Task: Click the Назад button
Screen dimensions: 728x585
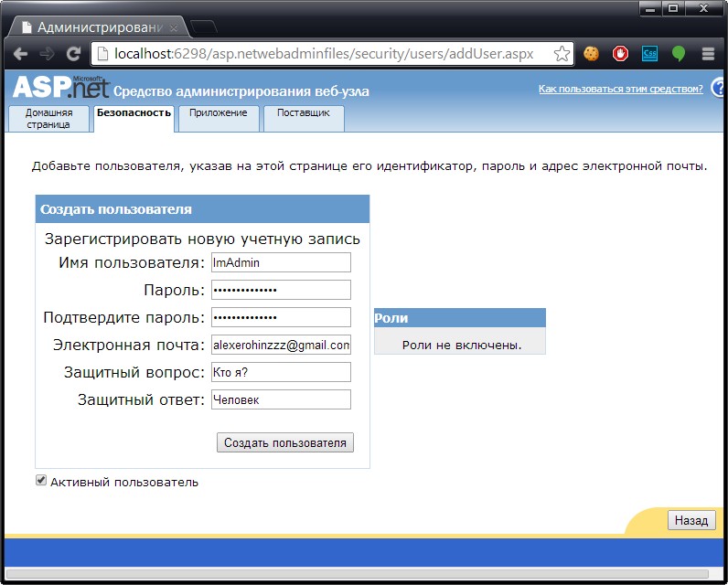Action: point(691,520)
